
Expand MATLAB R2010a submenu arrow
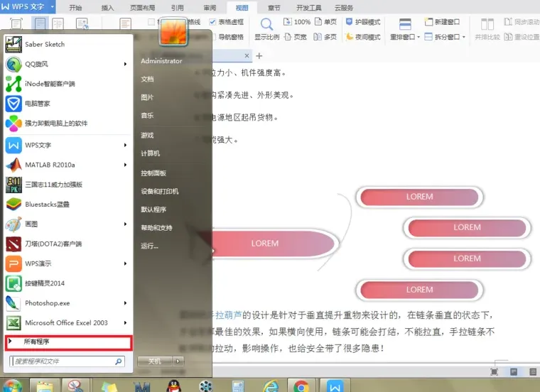pyautogui.click(x=125, y=165)
